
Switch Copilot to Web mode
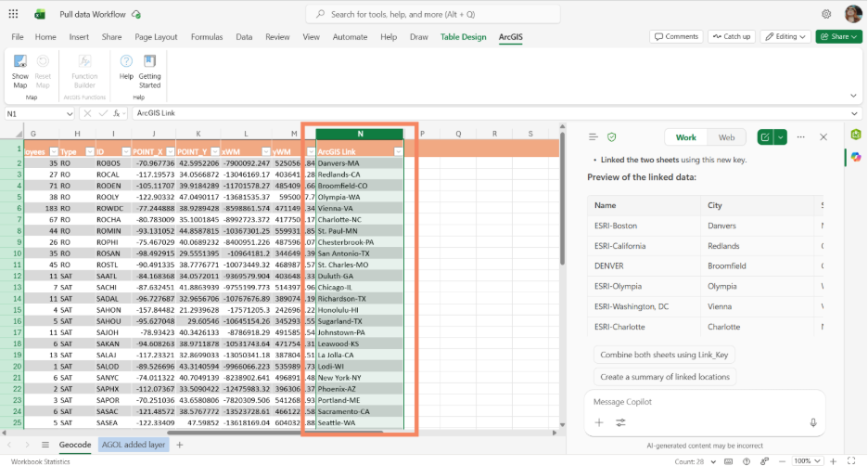[x=726, y=137]
